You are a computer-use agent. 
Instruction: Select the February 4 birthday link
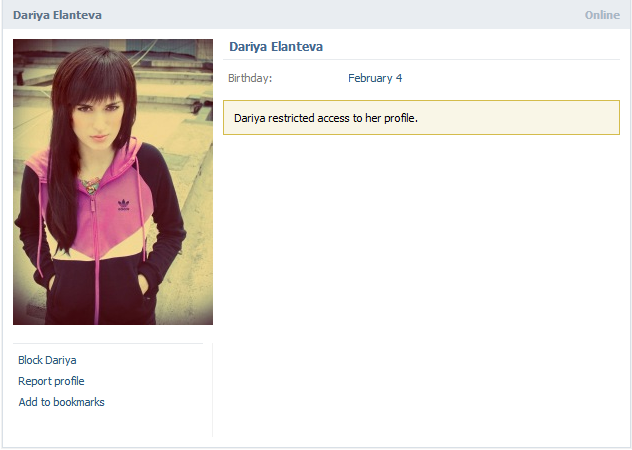[x=375, y=78]
